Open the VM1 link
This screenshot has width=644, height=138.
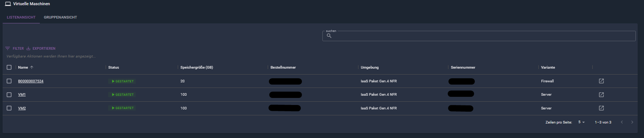tap(22, 95)
